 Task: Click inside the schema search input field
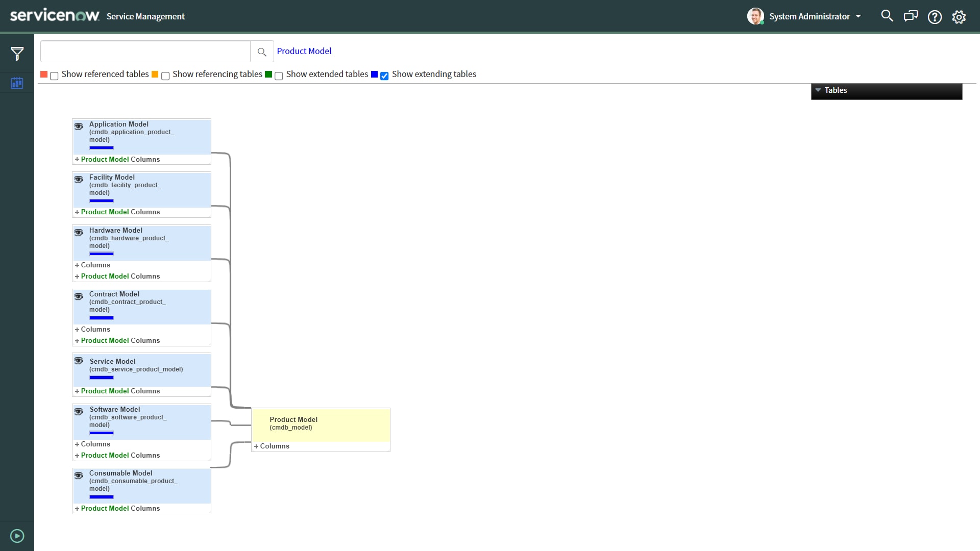click(x=144, y=51)
